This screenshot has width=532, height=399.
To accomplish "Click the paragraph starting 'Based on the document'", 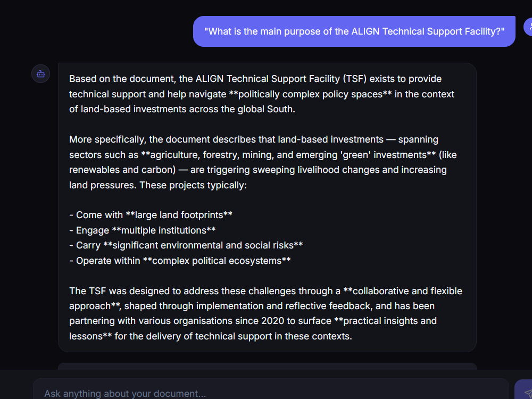I will (262, 94).
